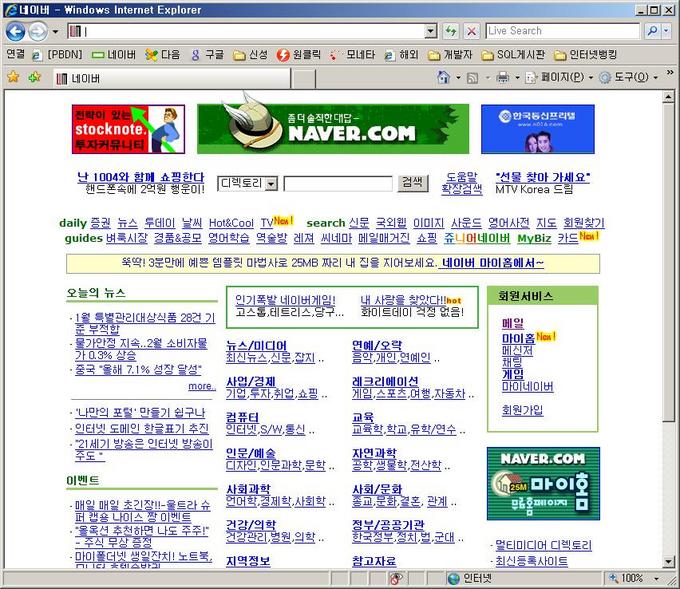Select the 네이버 browser tab

171,79
